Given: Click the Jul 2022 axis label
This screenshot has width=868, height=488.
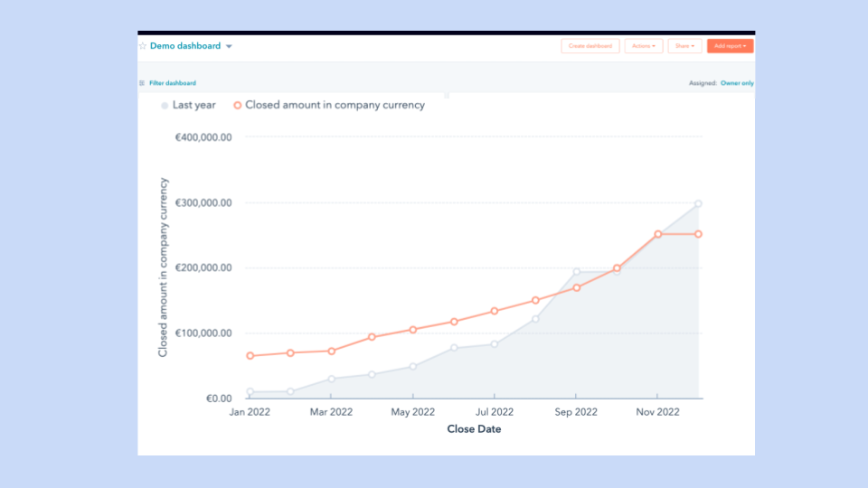Looking at the screenshot, I should coord(495,412).
